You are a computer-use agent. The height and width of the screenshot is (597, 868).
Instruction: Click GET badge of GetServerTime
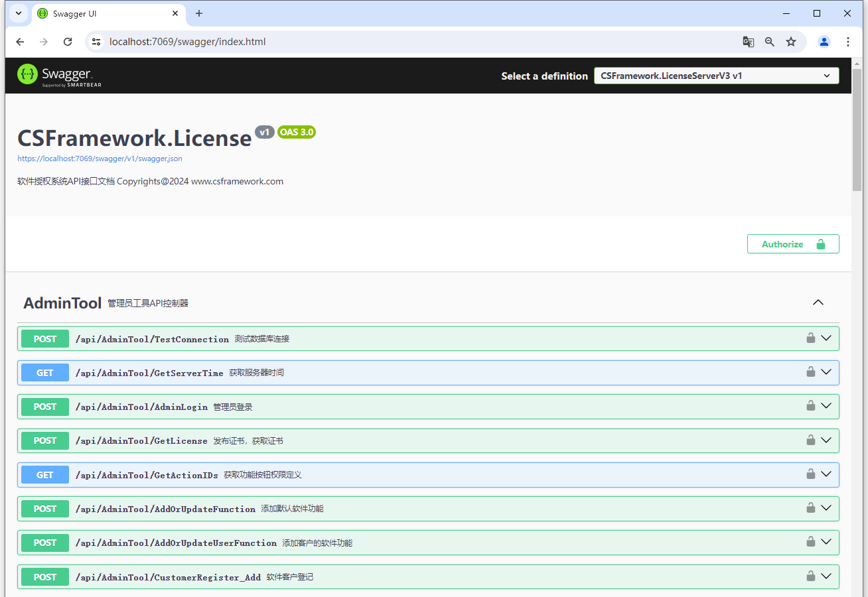[45, 373]
